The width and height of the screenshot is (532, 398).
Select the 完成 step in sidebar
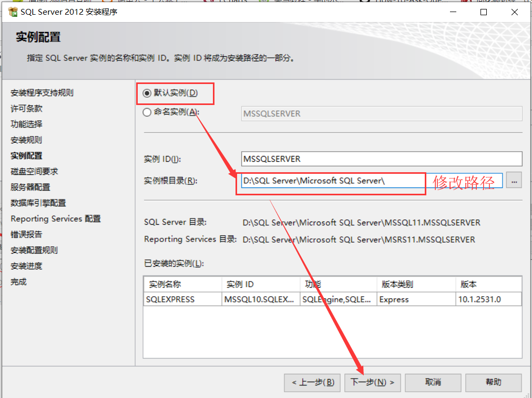[18, 282]
